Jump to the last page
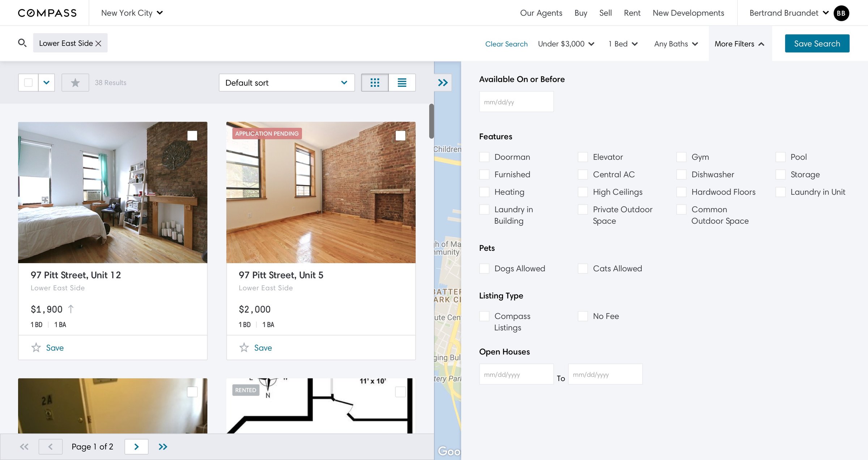Image resolution: width=868 pixels, height=460 pixels. [163, 447]
